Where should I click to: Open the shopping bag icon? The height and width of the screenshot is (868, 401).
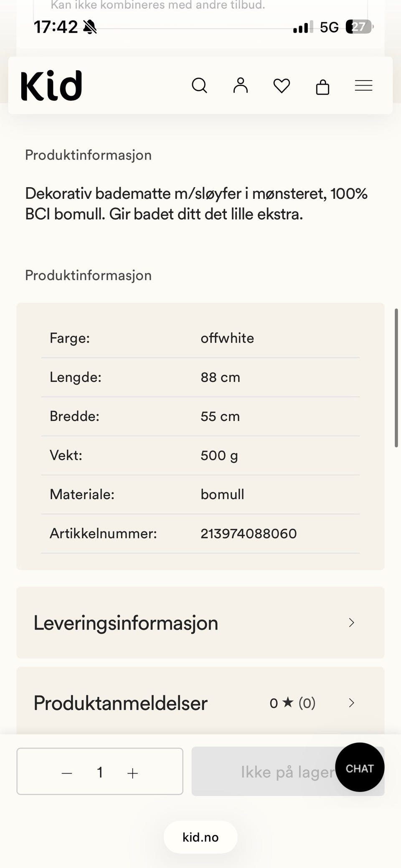pos(322,86)
